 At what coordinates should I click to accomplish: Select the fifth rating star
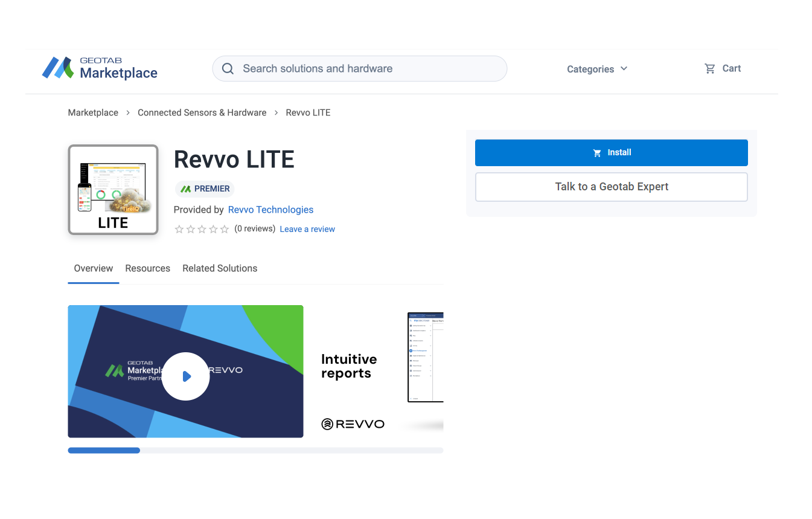[x=225, y=230]
